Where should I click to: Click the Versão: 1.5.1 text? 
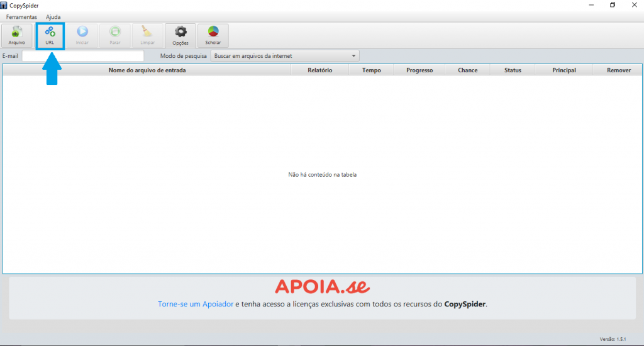pos(613,339)
